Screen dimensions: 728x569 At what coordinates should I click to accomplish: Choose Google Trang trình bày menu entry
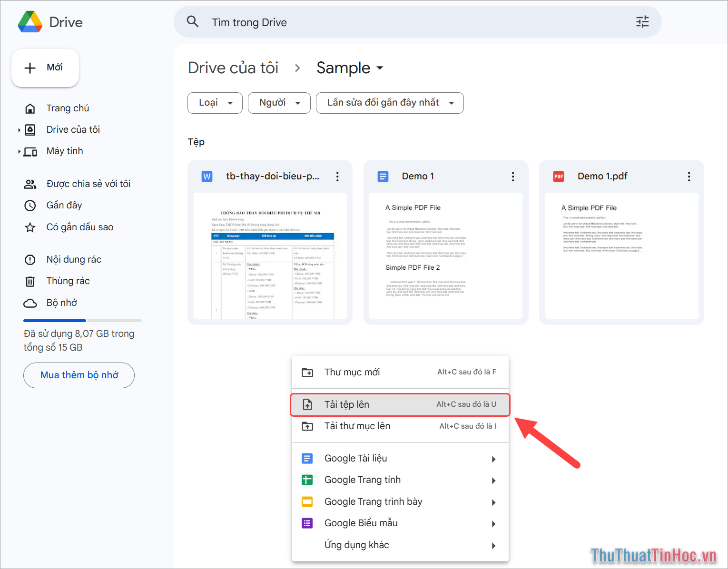(400, 502)
